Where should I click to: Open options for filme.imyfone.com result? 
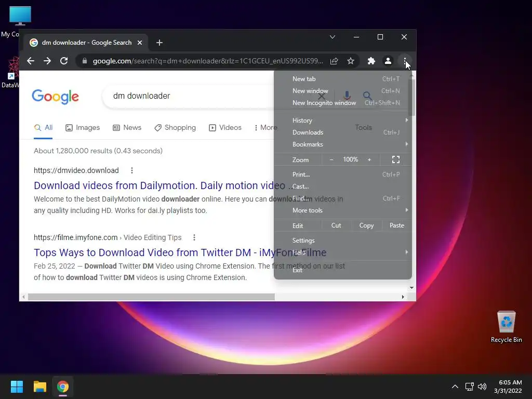pyautogui.click(x=194, y=237)
